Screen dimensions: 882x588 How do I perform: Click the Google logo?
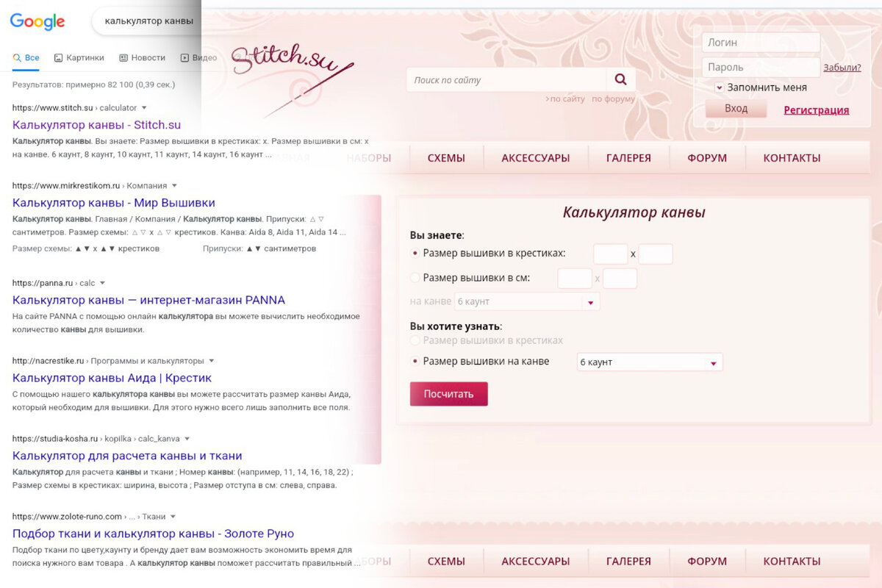pos(37,21)
